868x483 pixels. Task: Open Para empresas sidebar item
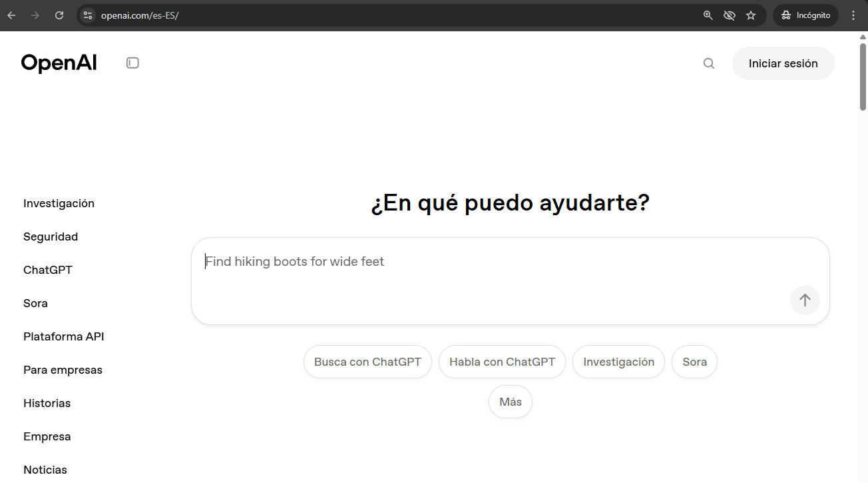pos(63,370)
